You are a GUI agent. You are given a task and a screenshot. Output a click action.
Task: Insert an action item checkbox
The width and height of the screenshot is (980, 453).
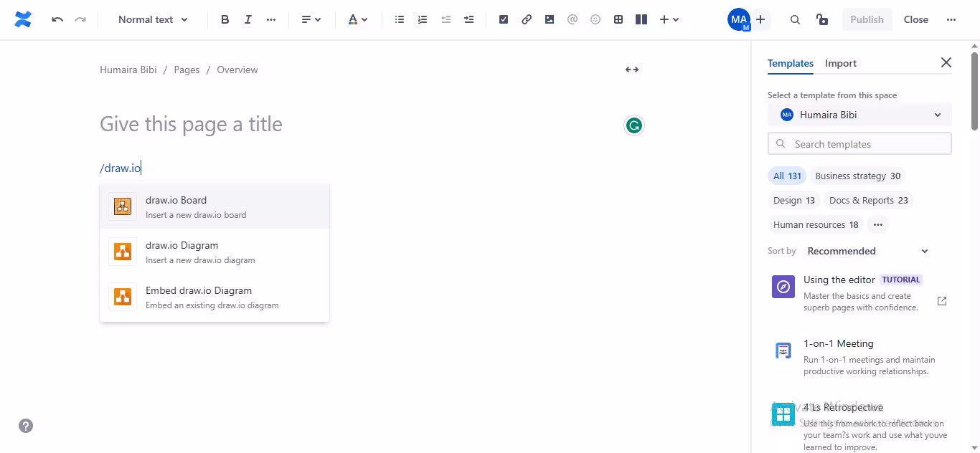pos(504,20)
